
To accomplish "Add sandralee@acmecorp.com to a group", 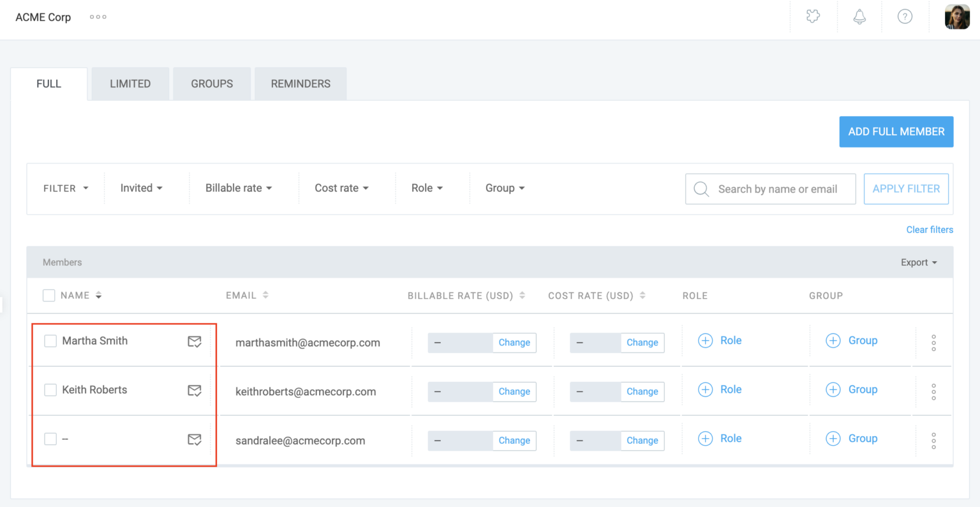I will 852,439.
